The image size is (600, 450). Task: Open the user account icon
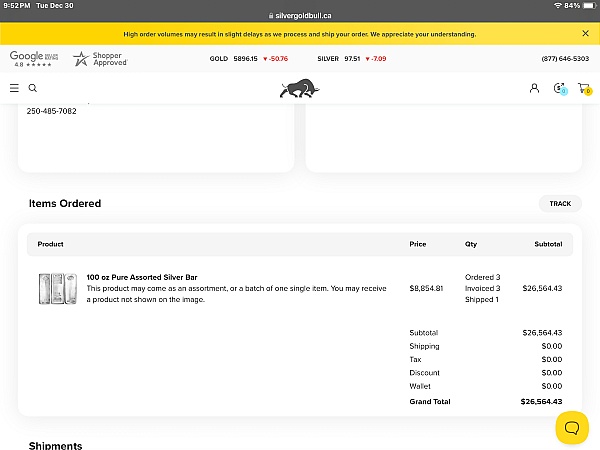(x=534, y=88)
